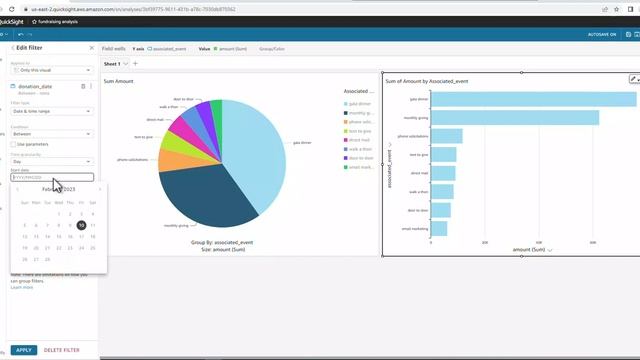This screenshot has height=360, width=640.
Task: Click the associated_event axis sort arrow
Action: [x=390, y=144]
